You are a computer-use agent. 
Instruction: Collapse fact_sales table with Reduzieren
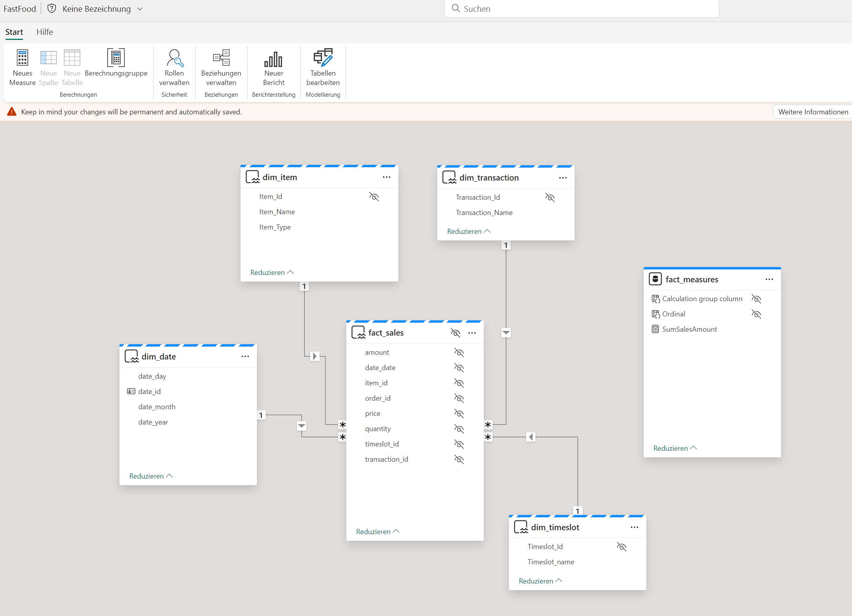click(x=378, y=532)
